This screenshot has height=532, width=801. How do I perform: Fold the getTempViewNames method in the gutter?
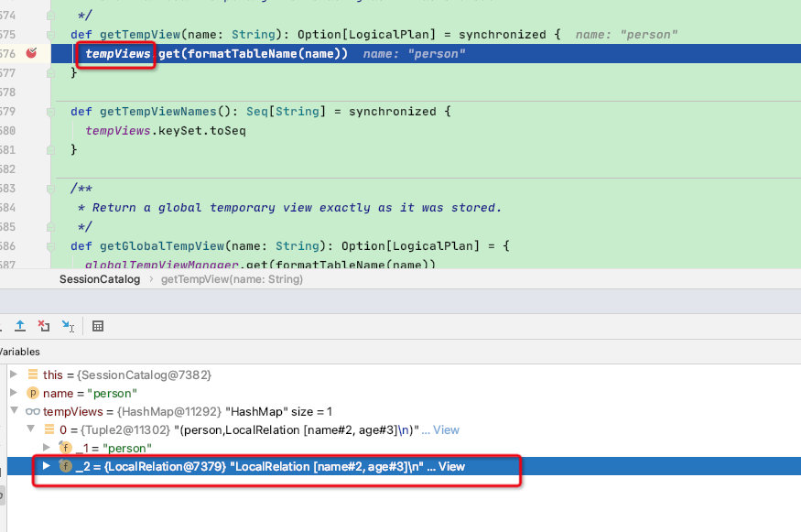coord(50,112)
